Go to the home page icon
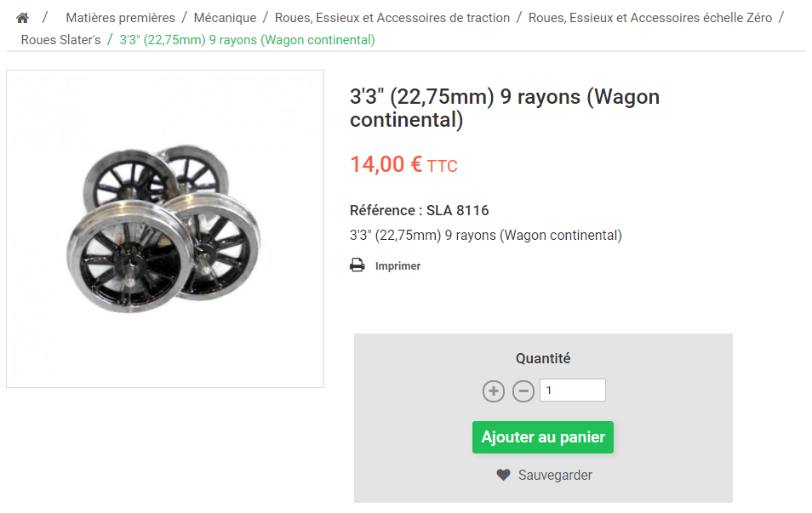This screenshot has height=513, width=812. click(x=22, y=18)
